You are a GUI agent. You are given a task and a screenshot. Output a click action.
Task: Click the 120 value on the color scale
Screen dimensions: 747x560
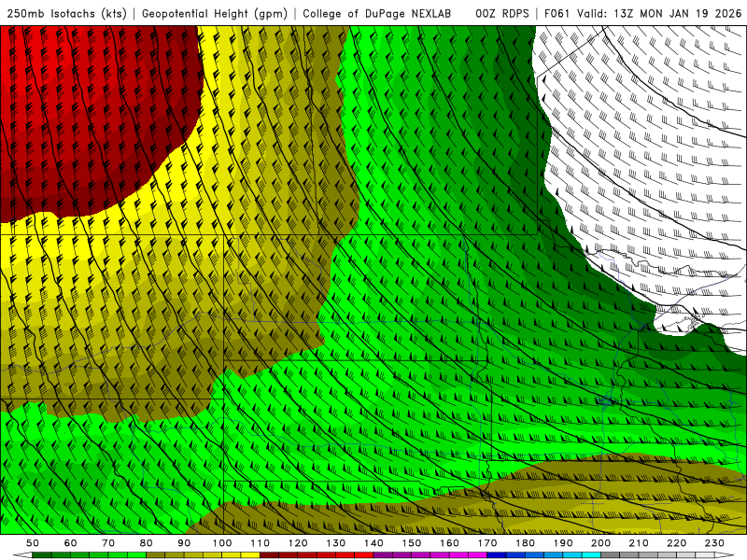298,543
